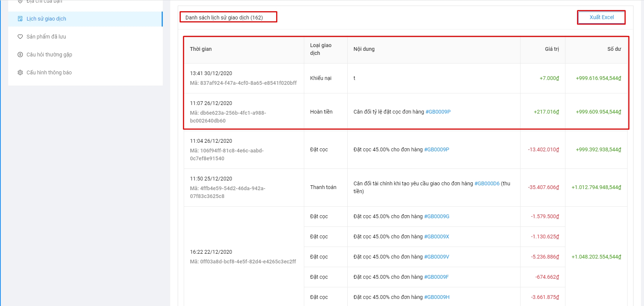Open order link #GB0009G
The height and width of the screenshot is (306, 644).
(436, 216)
